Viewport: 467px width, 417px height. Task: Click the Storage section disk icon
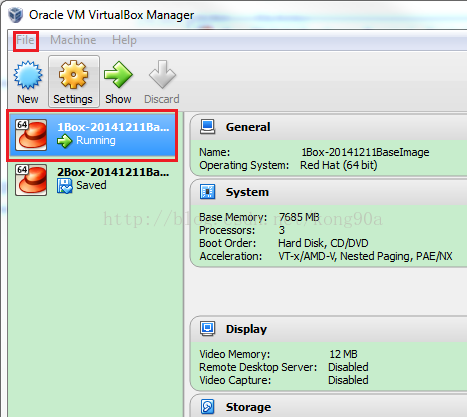208,407
